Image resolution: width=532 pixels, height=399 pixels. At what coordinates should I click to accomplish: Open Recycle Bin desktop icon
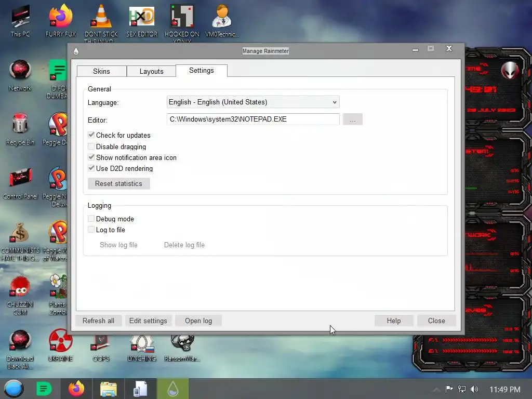[x=20, y=129]
